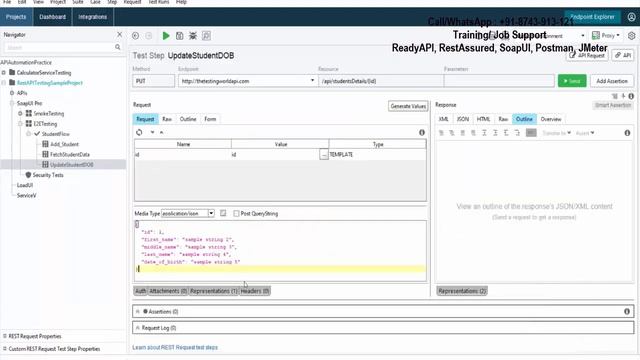Switch to the Integrations tab
640x360 pixels.
93,17
